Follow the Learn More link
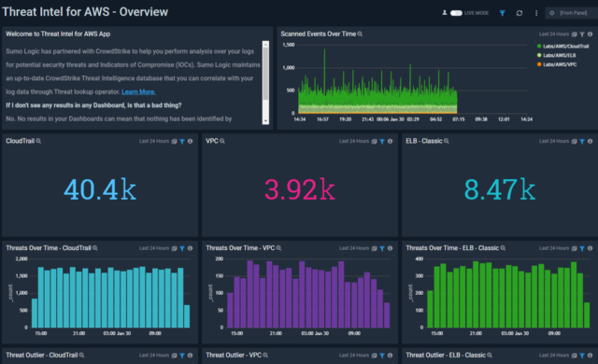The image size is (598, 364). [138, 91]
